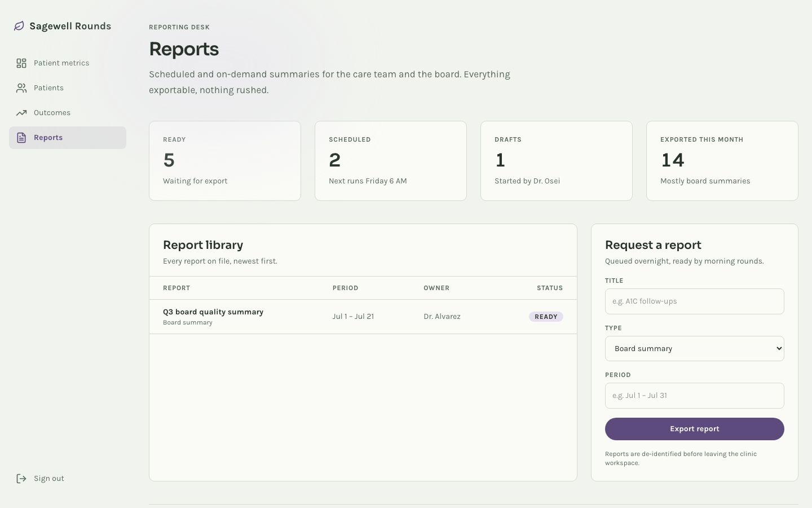Open the Scheduled card showing 2

391,161
